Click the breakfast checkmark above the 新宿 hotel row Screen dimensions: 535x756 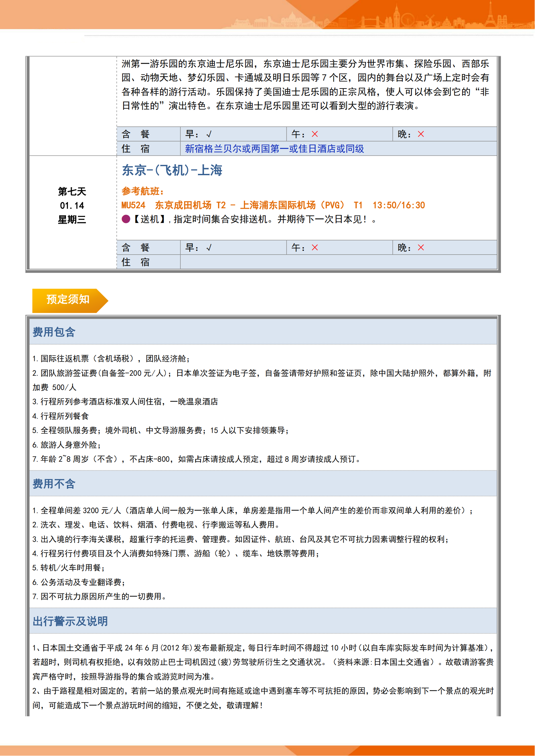pos(209,134)
